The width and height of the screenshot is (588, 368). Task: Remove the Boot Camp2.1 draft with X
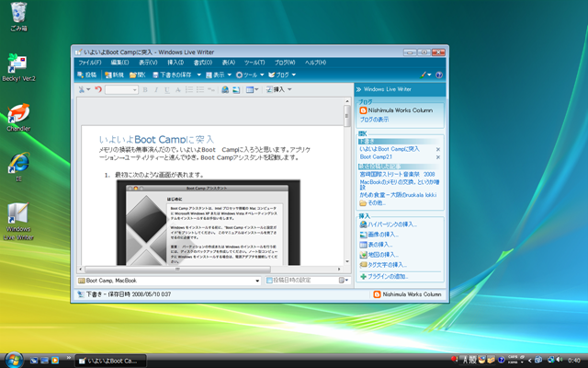[x=438, y=157]
